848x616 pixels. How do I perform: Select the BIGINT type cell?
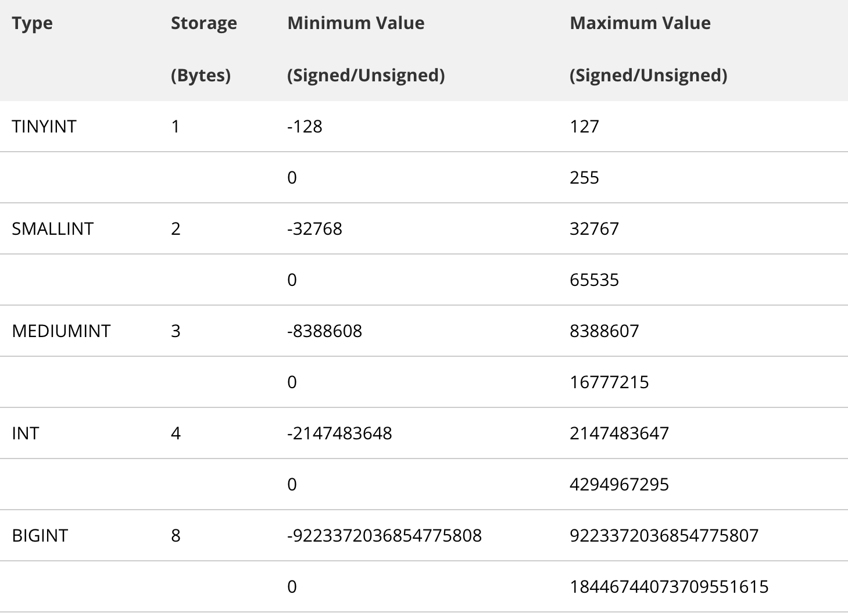tap(40, 536)
